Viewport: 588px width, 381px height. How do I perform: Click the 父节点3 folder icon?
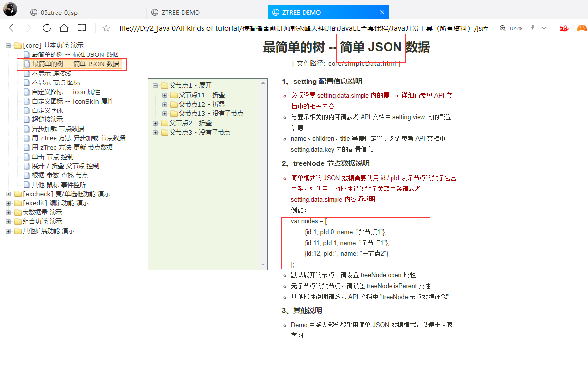click(x=165, y=133)
